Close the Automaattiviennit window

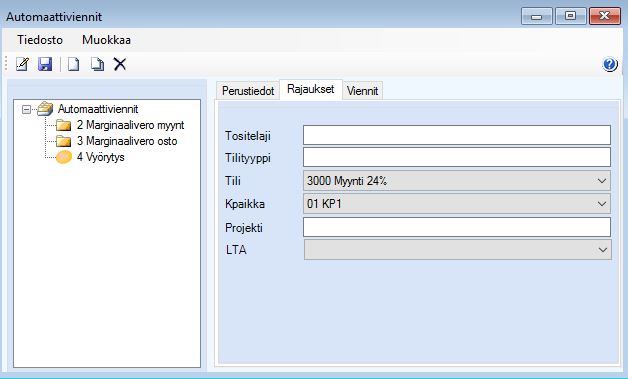point(605,16)
